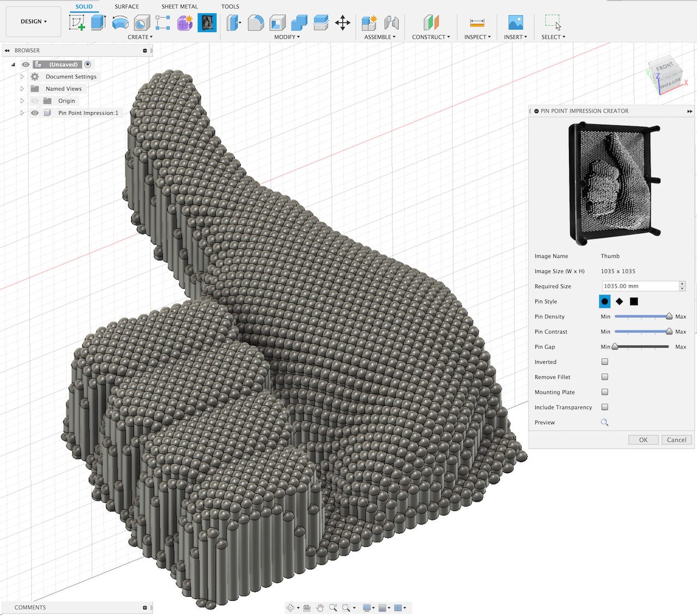Expand the Document Settings tree node

(22, 77)
